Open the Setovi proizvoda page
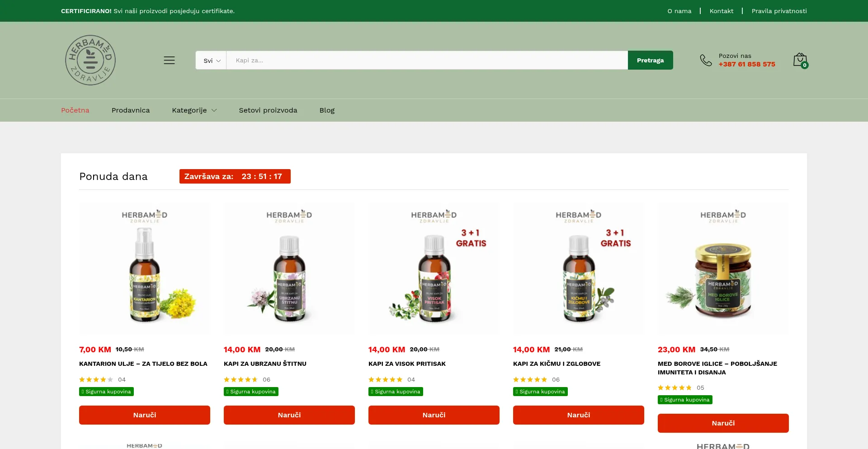Viewport: 868px width, 449px height. (x=268, y=110)
